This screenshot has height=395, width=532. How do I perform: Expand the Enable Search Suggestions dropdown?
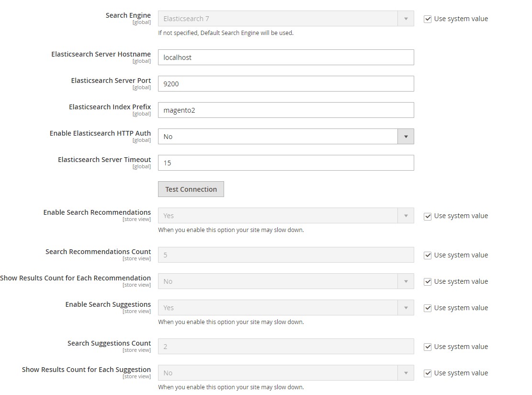point(406,308)
